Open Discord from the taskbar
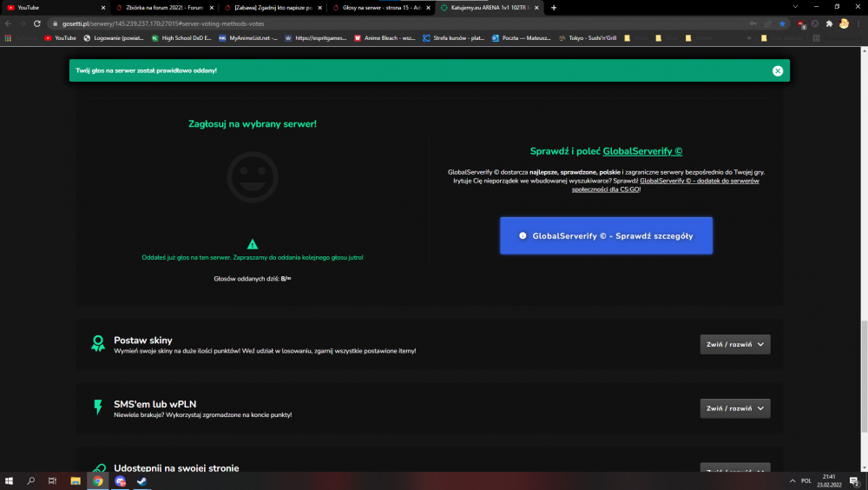The image size is (868, 490). tap(120, 481)
